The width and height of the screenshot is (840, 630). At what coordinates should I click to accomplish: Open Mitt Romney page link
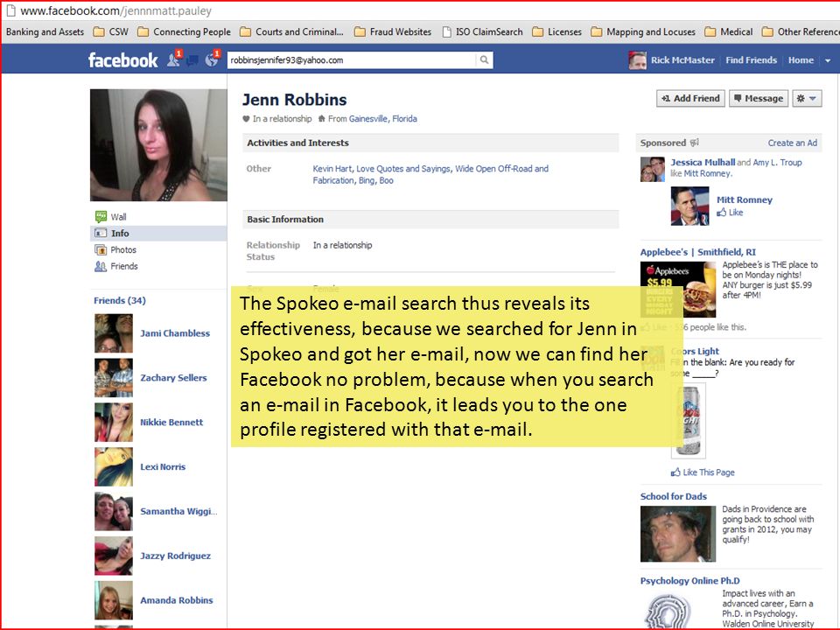pyautogui.click(x=745, y=199)
